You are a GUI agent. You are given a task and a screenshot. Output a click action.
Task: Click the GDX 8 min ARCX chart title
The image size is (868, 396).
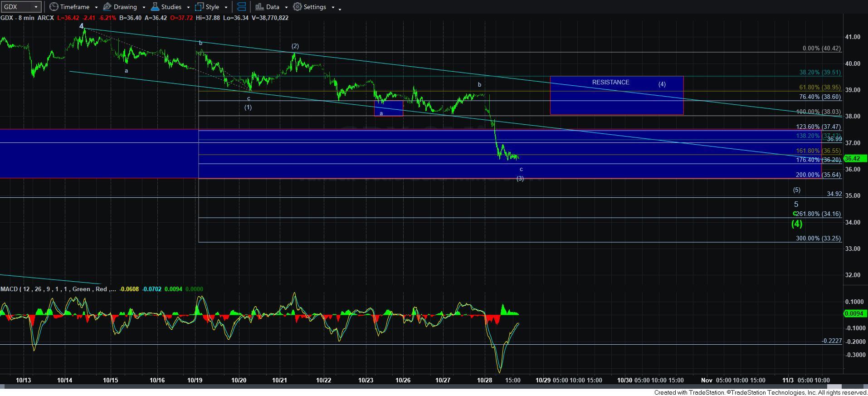coord(27,18)
